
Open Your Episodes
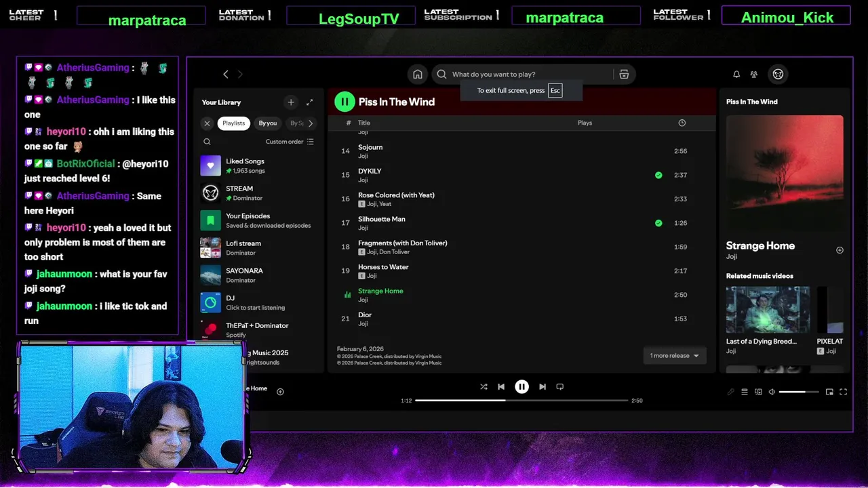click(258, 220)
